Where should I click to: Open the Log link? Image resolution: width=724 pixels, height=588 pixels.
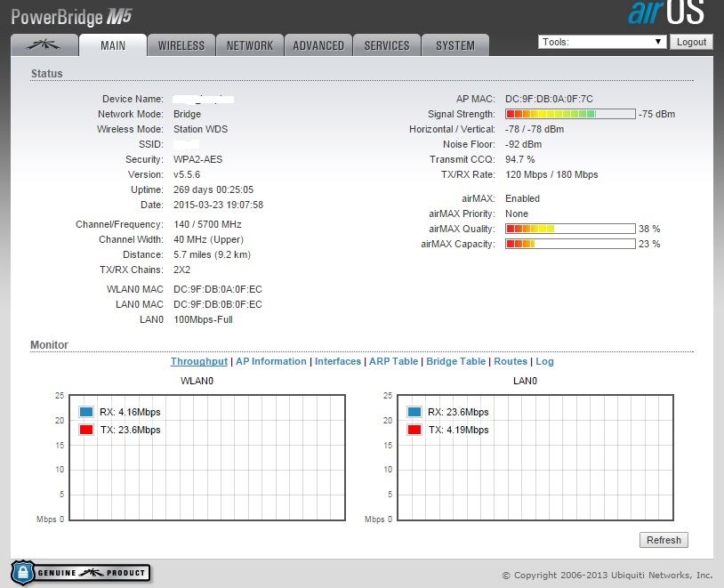pyautogui.click(x=544, y=362)
